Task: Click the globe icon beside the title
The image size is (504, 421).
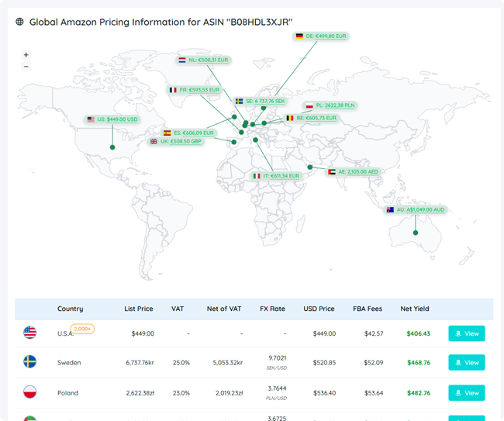Action: coord(19,22)
